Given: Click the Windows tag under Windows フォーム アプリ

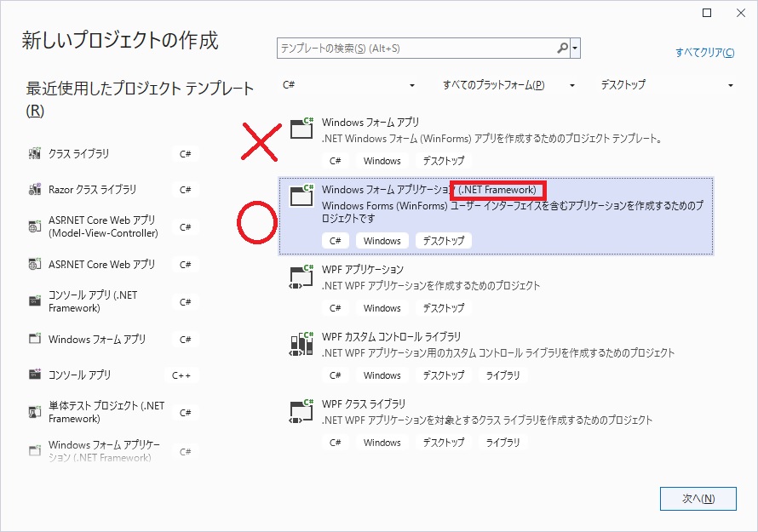Looking at the screenshot, I should point(382,161).
